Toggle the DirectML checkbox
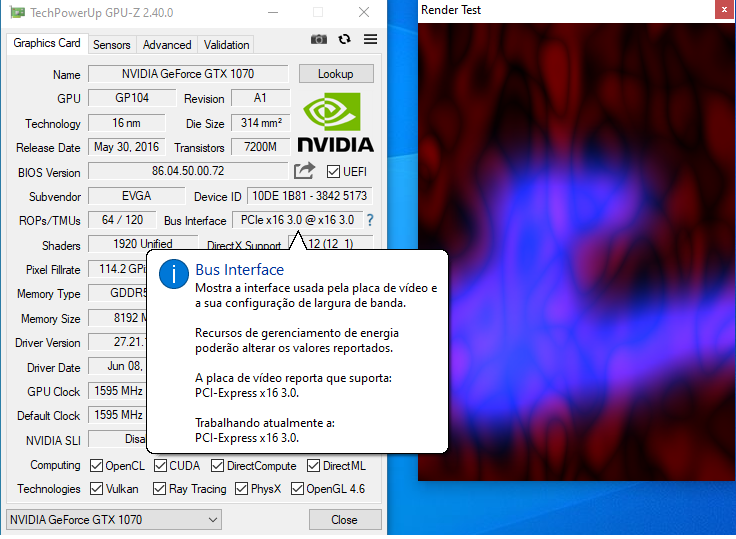736x539 pixels. (314, 466)
